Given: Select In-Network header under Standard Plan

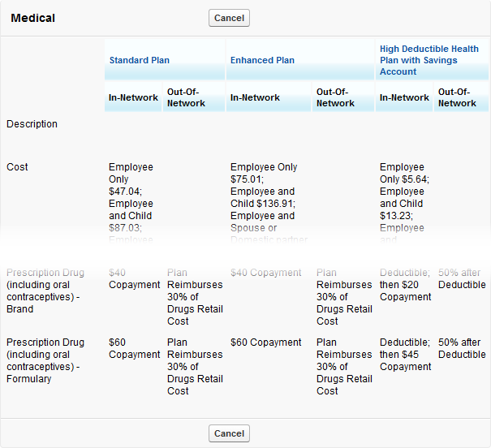Looking at the screenshot, I should click(x=133, y=97).
